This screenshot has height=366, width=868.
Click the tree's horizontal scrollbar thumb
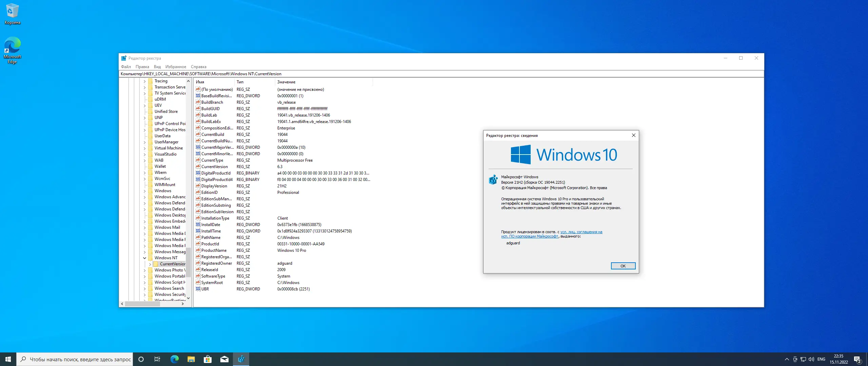tap(142, 304)
